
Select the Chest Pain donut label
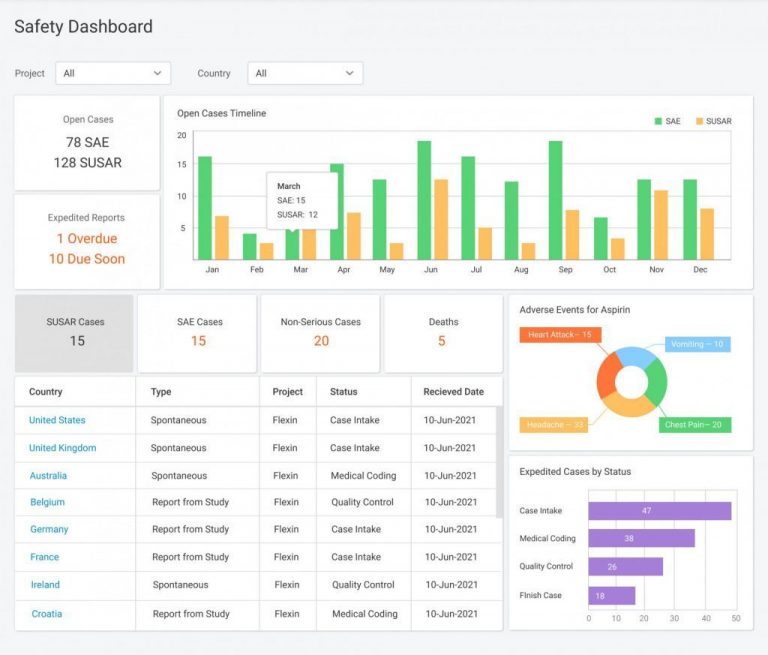click(696, 425)
